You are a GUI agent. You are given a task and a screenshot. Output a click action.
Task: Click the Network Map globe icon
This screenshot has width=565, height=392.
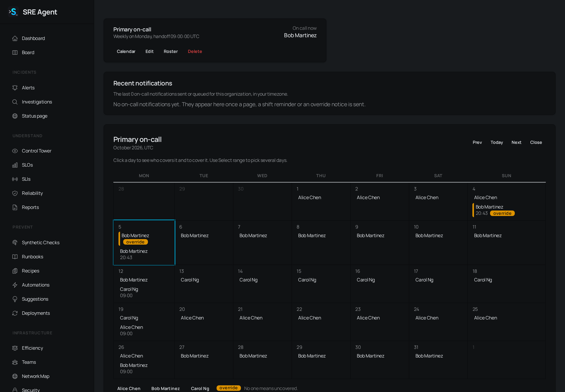click(15, 376)
